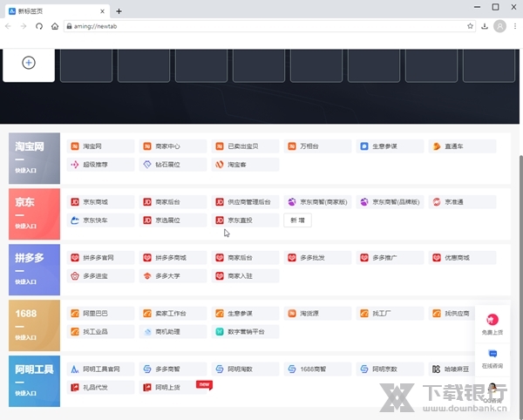Open 生意参谋 in the 淘宝网 row

pyautogui.click(x=390, y=146)
